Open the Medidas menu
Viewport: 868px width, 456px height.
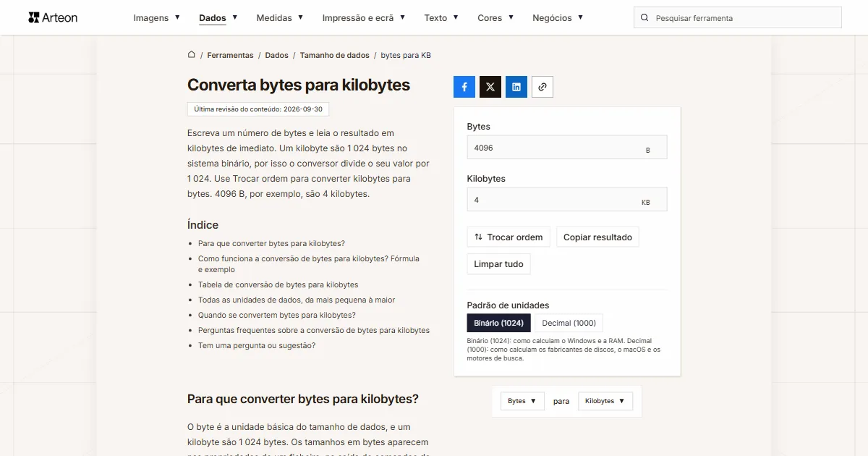279,17
